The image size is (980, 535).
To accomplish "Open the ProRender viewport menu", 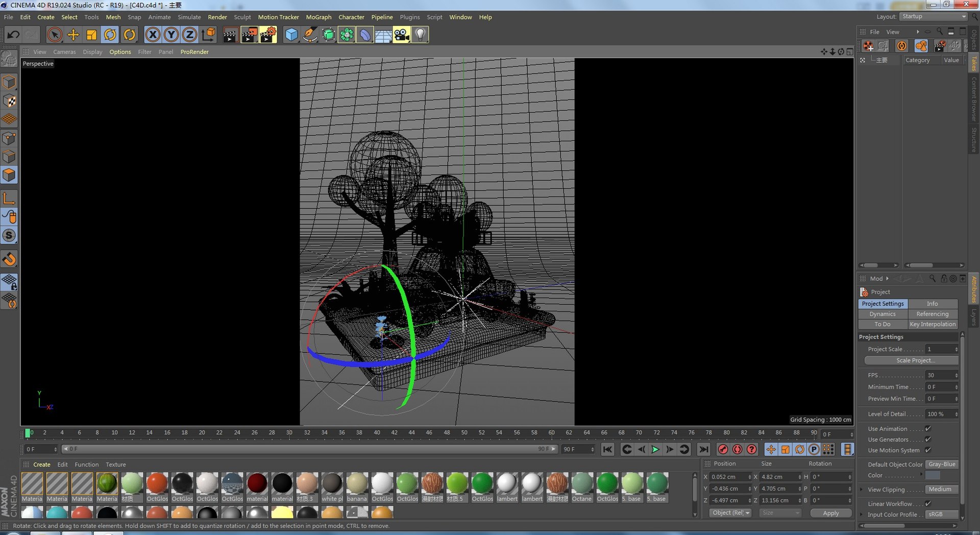I will [194, 52].
